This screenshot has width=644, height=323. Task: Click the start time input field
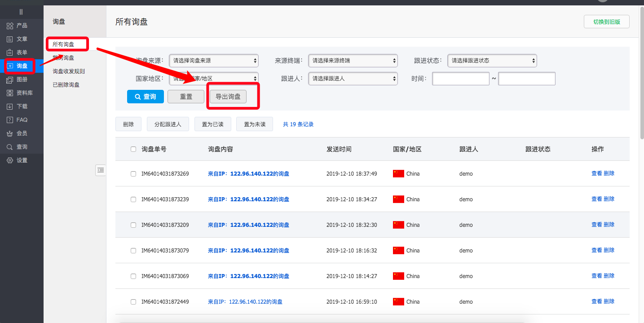coord(460,79)
